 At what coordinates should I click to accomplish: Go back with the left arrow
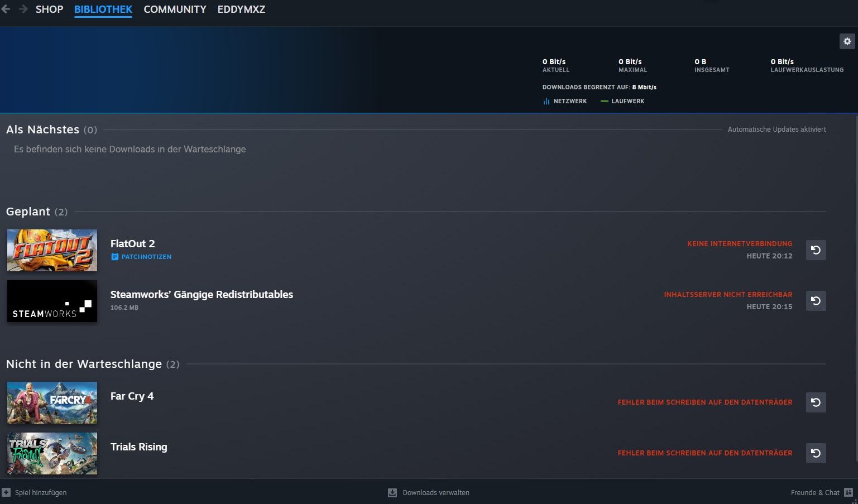[x=6, y=9]
